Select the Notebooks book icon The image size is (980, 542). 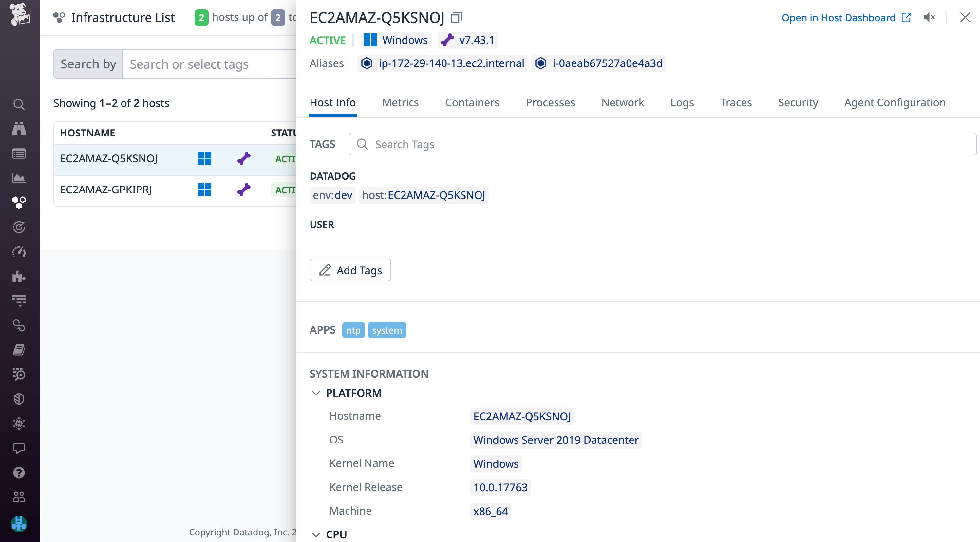19,350
